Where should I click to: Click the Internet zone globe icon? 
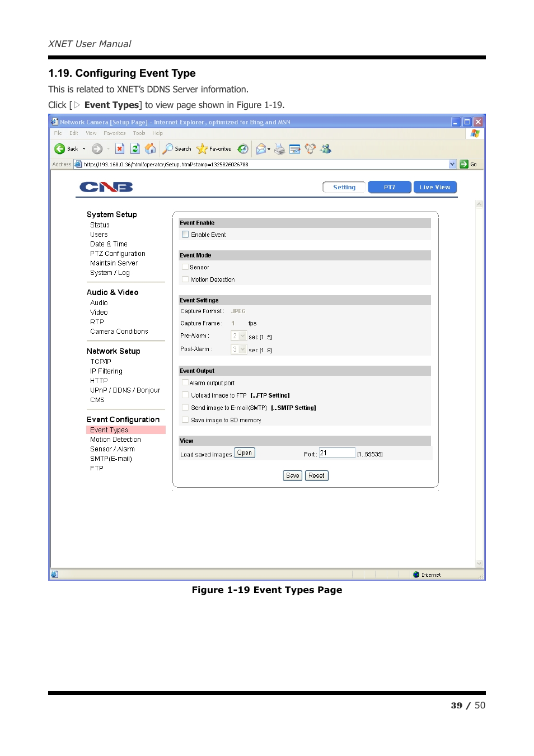point(416,575)
